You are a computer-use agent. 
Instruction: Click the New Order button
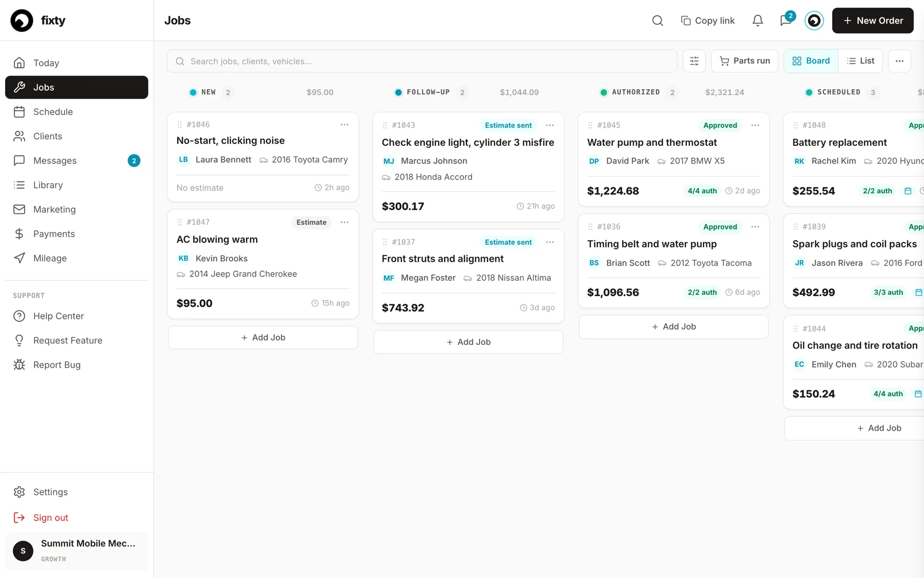[x=873, y=21]
